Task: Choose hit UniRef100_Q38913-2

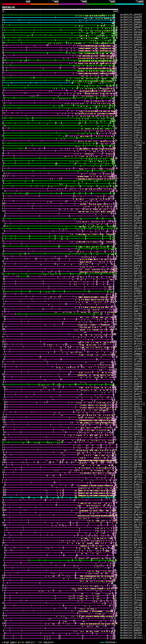Action: coord(132,143)
